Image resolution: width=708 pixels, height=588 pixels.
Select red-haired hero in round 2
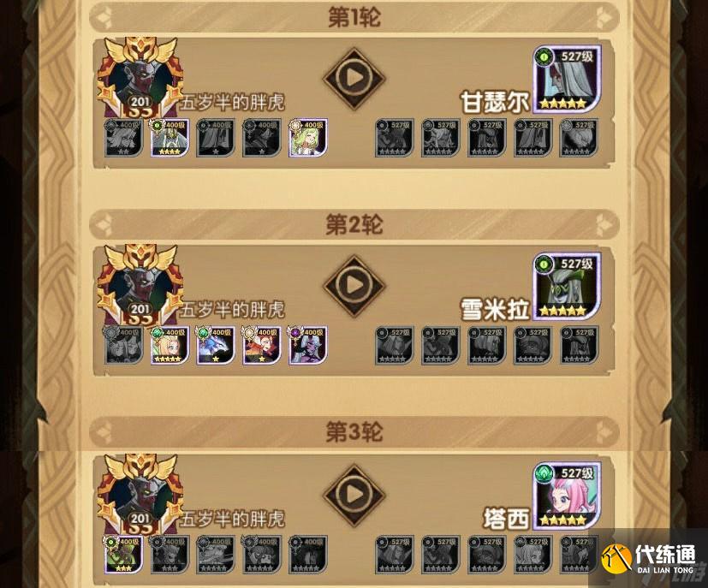click(262, 345)
